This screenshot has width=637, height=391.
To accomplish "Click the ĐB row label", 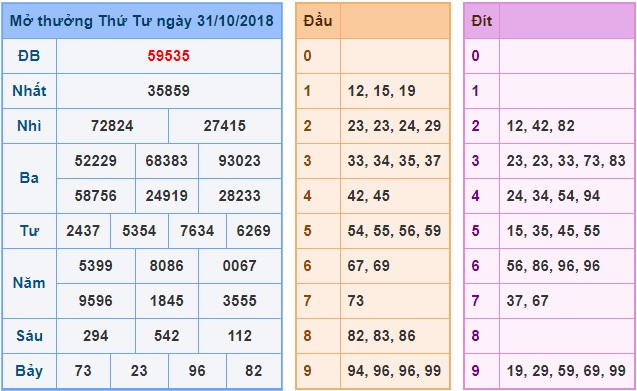I will pos(29,56).
